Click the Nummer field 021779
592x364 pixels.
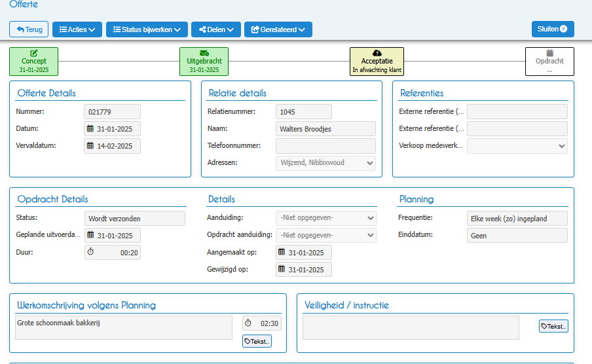click(112, 112)
